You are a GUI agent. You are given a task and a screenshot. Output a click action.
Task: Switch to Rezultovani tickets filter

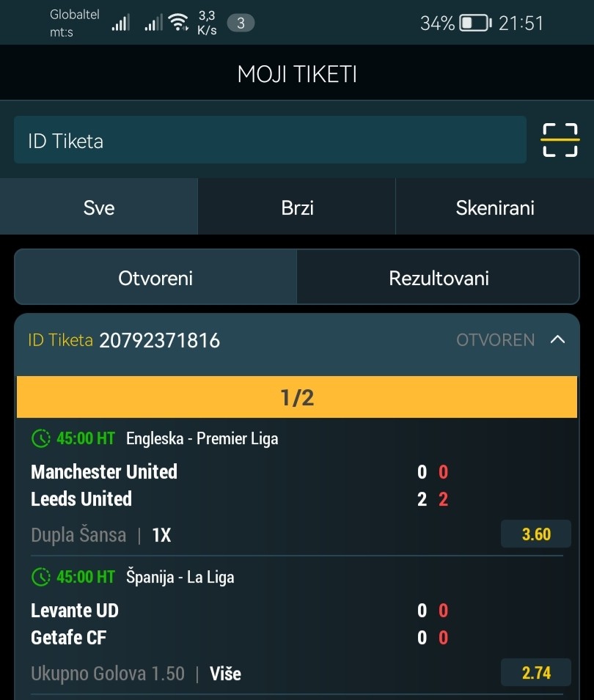(439, 279)
